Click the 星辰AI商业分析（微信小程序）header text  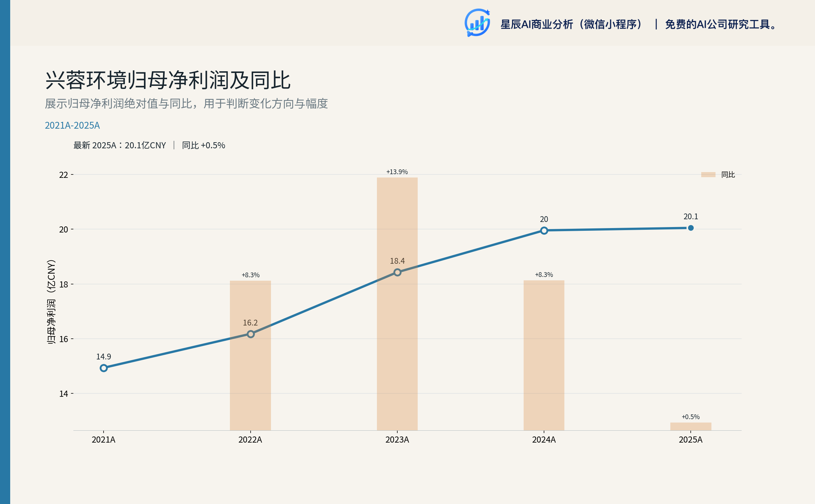571,24
